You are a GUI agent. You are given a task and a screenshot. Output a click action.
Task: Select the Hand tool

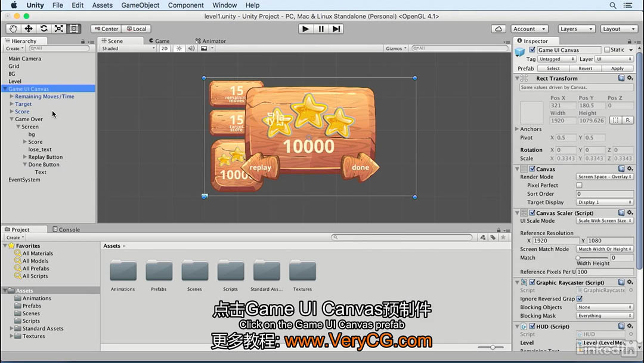coord(13,29)
